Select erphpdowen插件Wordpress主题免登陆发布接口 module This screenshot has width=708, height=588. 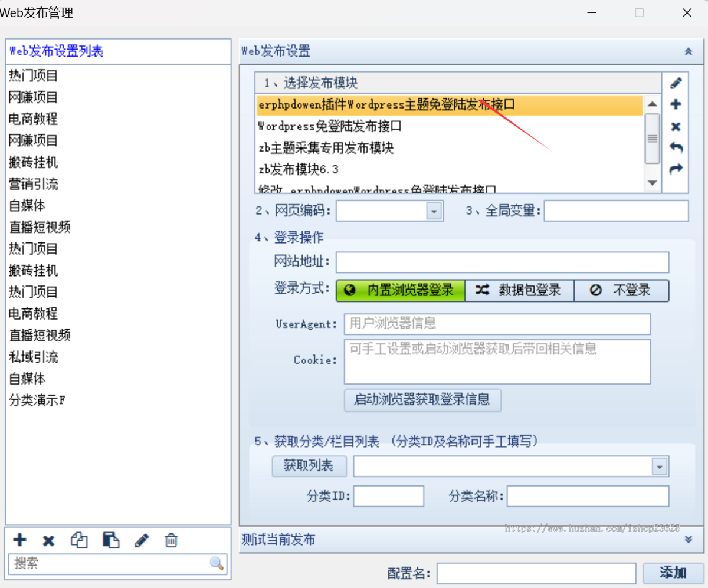tap(450, 105)
